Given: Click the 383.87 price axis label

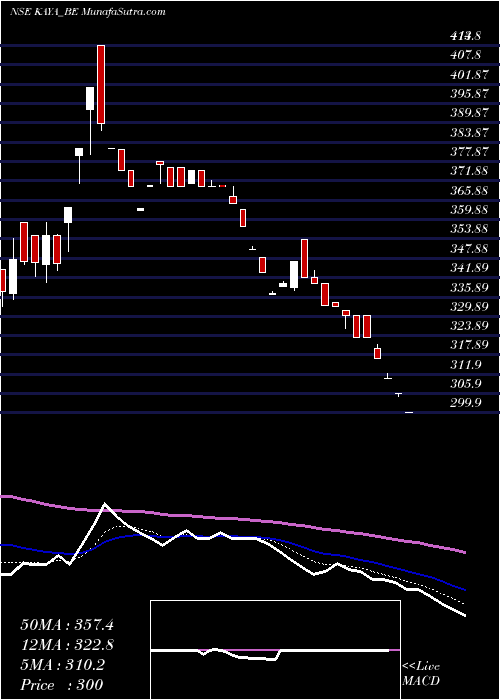Looking at the screenshot, I should [x=469, y=132].
